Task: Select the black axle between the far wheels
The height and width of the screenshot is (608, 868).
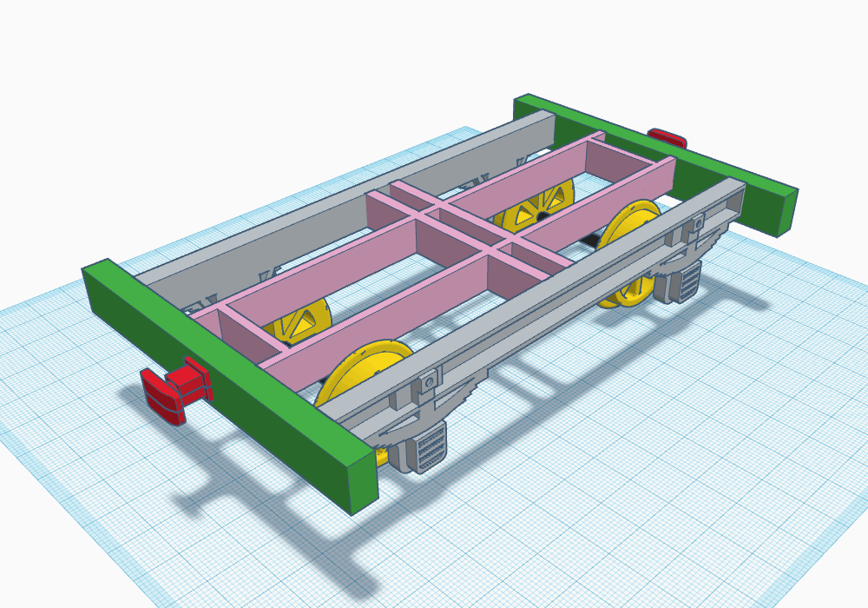Action: (x=590, y=238)
